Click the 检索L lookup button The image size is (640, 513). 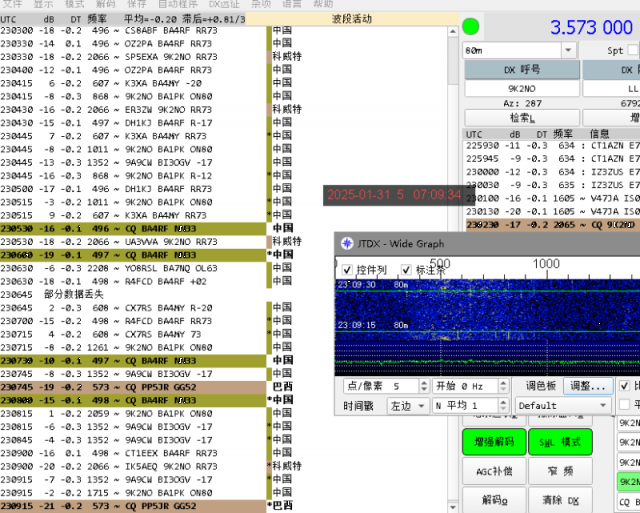pos(522,118)
